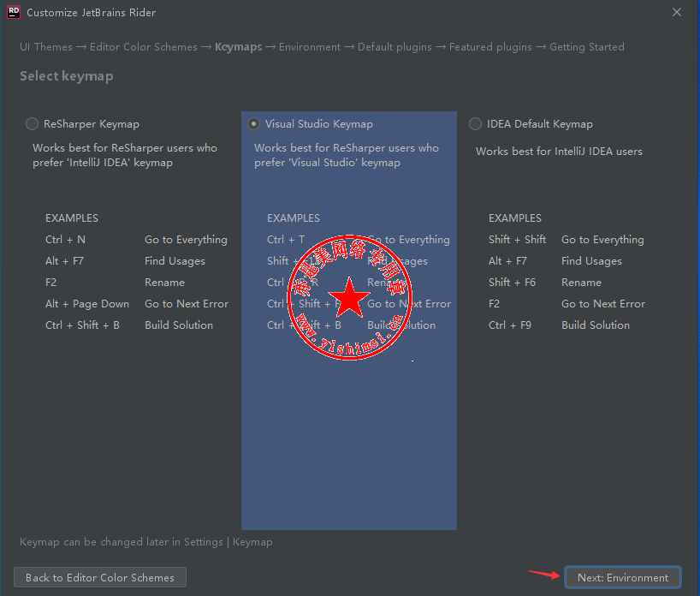
Task: Click 'Rename' in the IDEA Default column
Action: point(581,283)
